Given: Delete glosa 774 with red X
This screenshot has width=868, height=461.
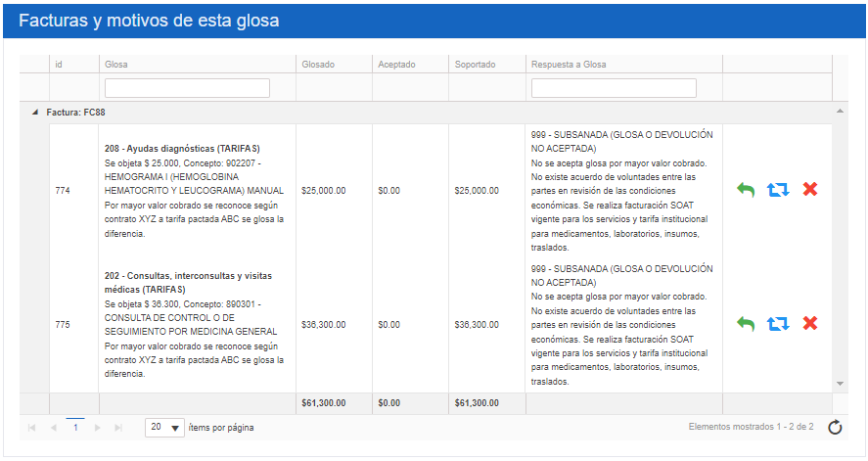Looking at the screenshot, I should (x=809, y=190).
